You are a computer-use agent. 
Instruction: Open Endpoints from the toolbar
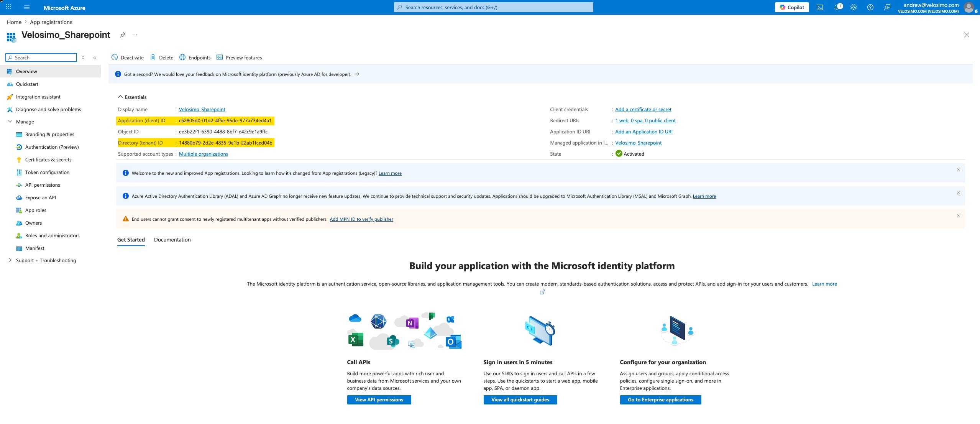pyautogui.click(x=195, y=58)
